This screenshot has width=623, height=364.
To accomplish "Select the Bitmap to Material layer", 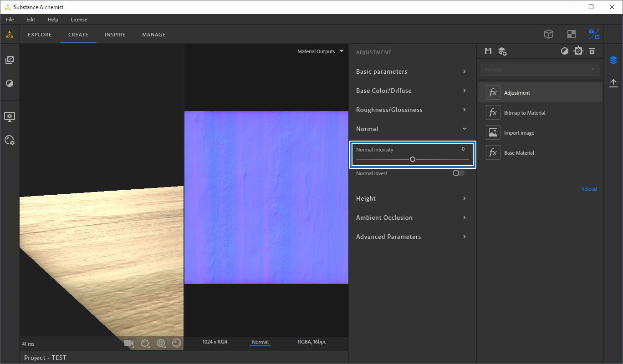I will click(x=540, y=112).
